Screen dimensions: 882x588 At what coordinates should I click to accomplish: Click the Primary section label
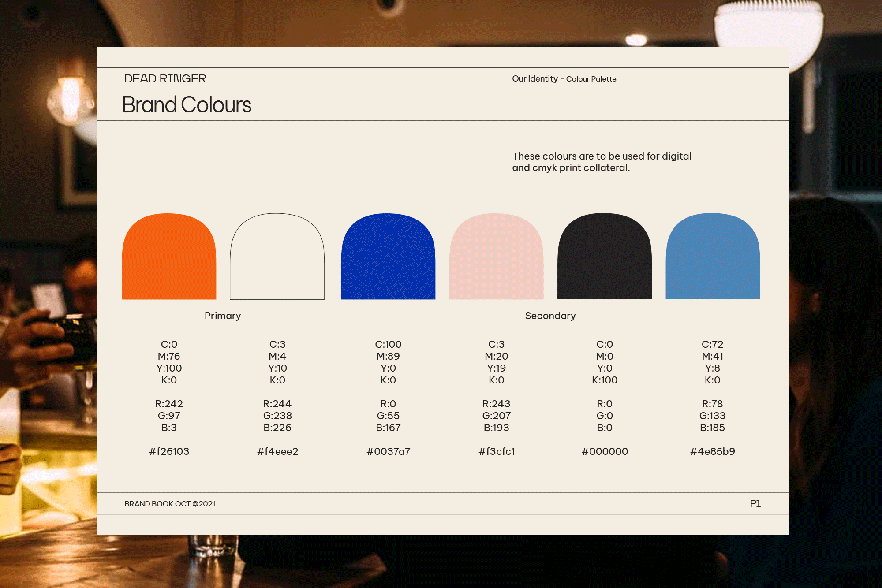coord(223,316)
